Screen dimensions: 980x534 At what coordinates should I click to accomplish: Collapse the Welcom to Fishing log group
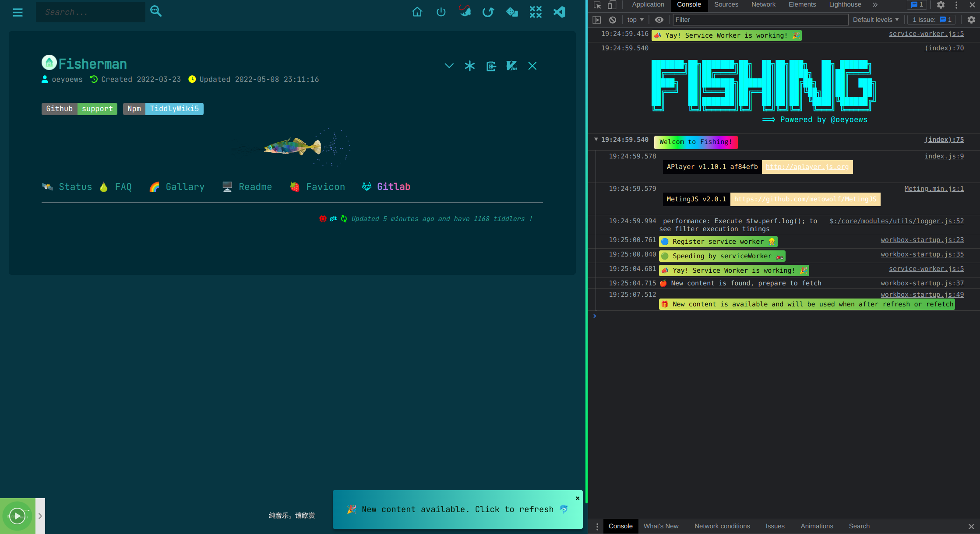596,139
